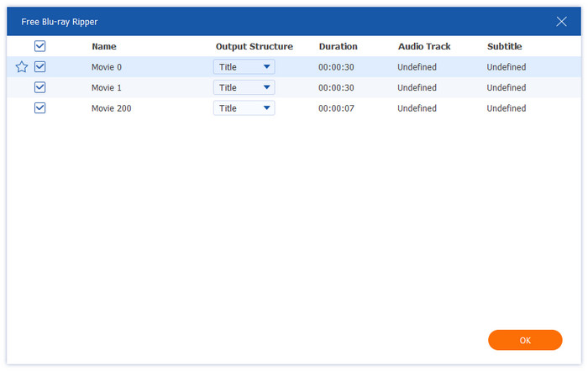Image resolution: width=588 pixels, height=371 pixels.
Task: Select the Movie 1 title name
Action: point(107,87)
